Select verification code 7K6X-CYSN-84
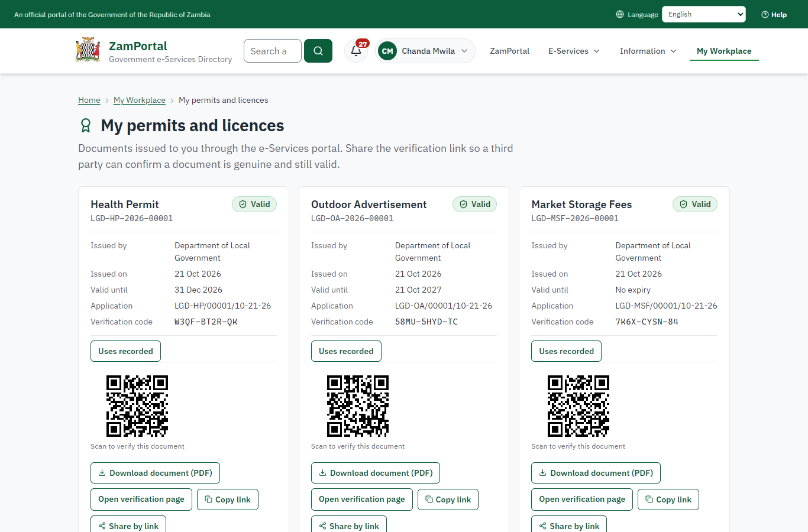Screen dimensions: 808x532 pos(647,322)
